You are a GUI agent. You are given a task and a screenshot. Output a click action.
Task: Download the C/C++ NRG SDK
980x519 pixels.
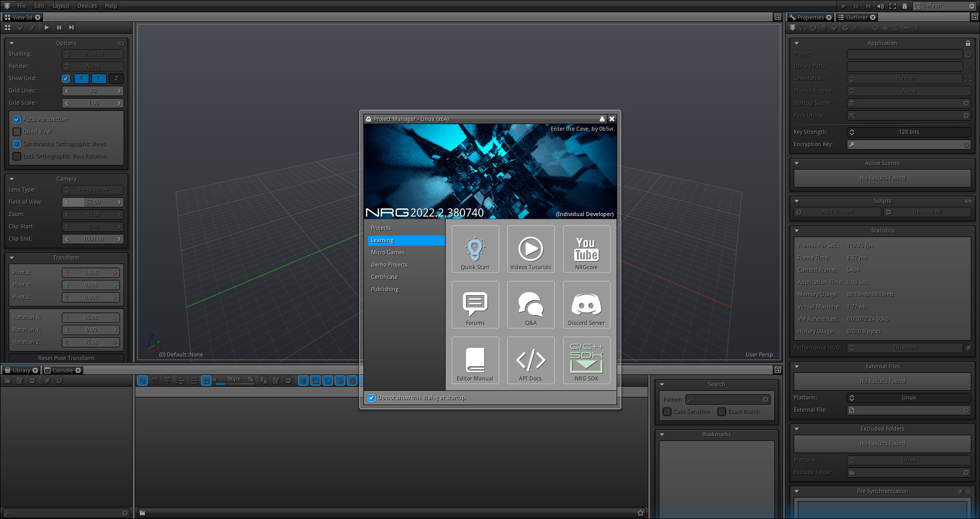[x=586, y=360]
